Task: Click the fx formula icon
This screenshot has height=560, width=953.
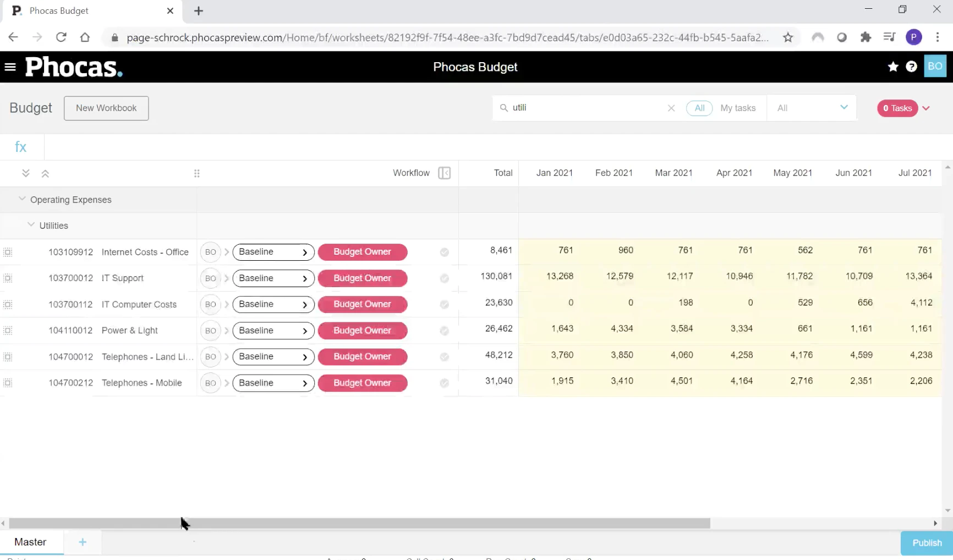Action: coord(21,147)
